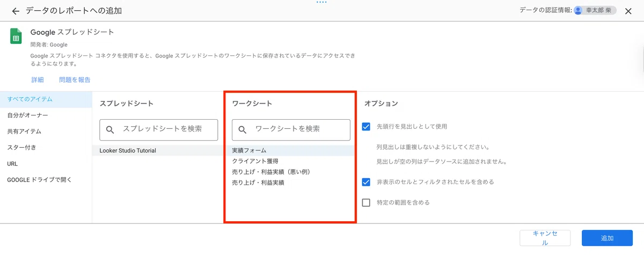Select すべてのアイテム in the sidebar
The image size is (644, 255).
46,99
